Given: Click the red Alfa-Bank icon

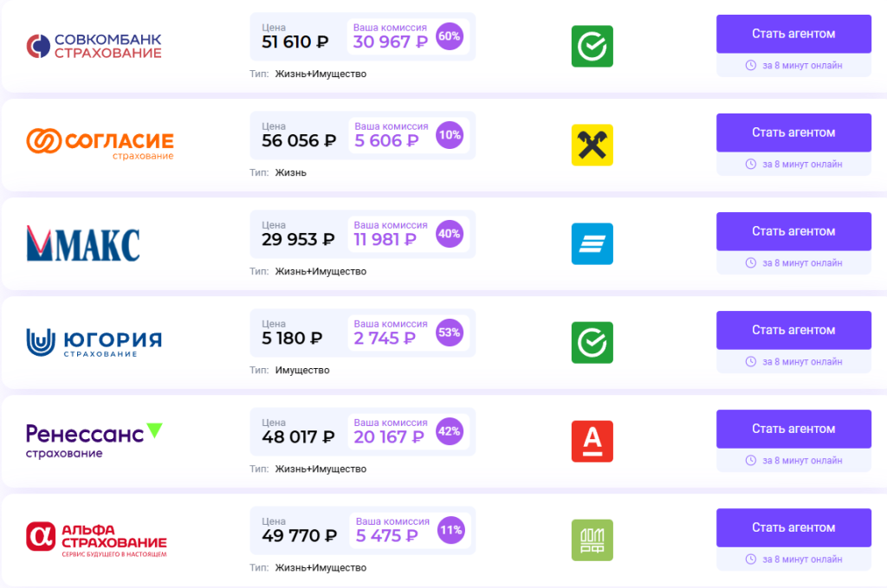Looking at the screenshot, I should (592, 442).
